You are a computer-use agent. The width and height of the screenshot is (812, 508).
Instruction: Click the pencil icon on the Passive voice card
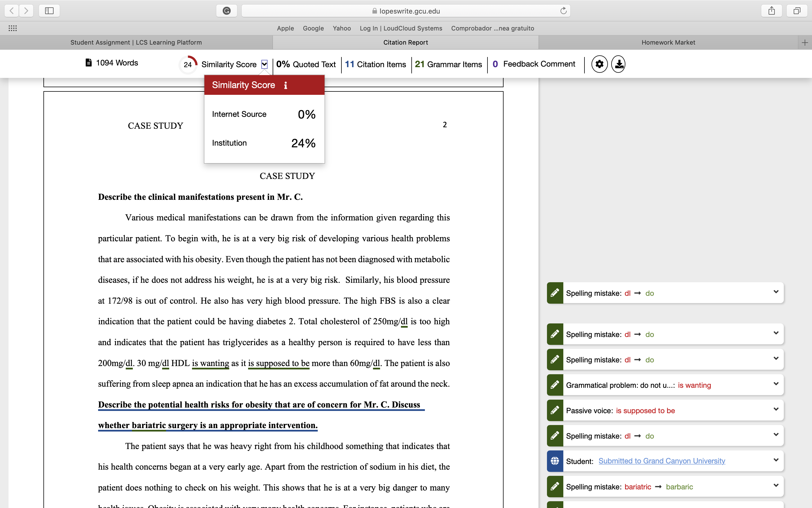(x=555, y=410)
